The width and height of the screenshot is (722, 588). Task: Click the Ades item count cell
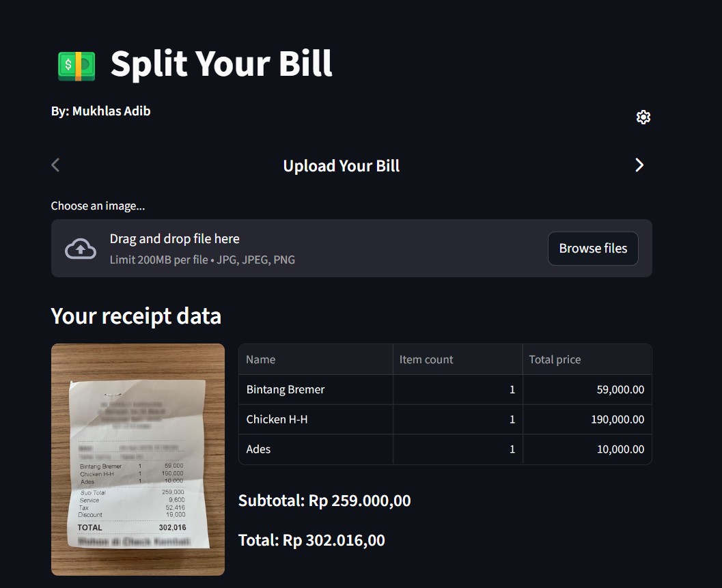coord(458,449)
